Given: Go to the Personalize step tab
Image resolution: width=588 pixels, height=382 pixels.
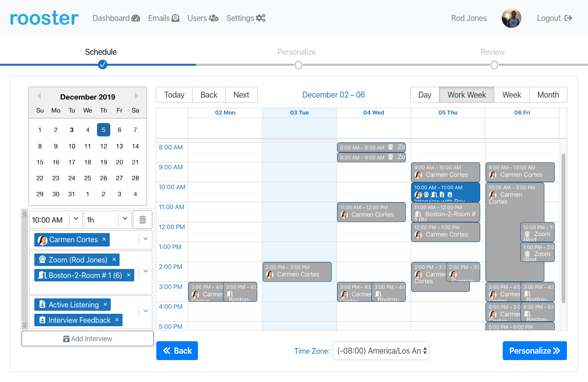Looking at the screenshot, I should point(298,52).
